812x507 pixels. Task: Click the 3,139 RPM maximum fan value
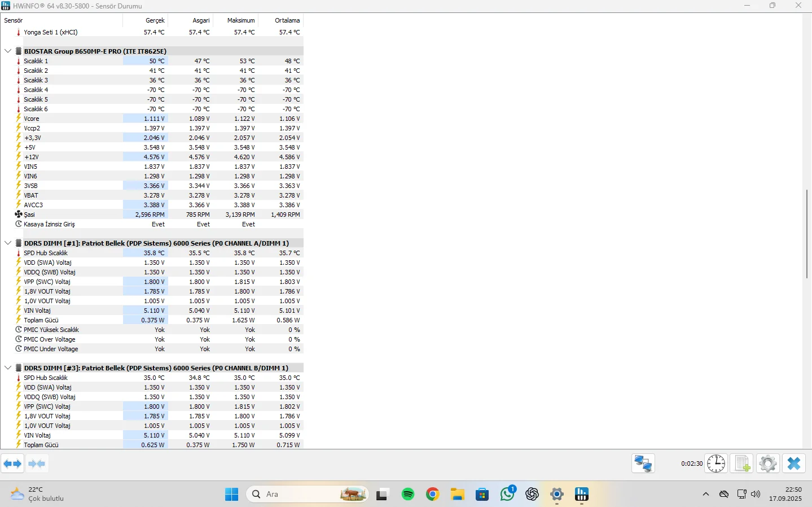240,215
